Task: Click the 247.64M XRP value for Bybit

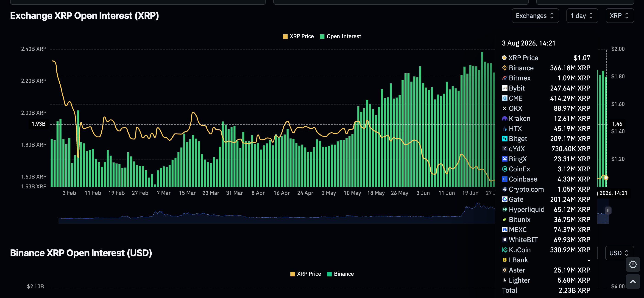Action: coord(570,88)
